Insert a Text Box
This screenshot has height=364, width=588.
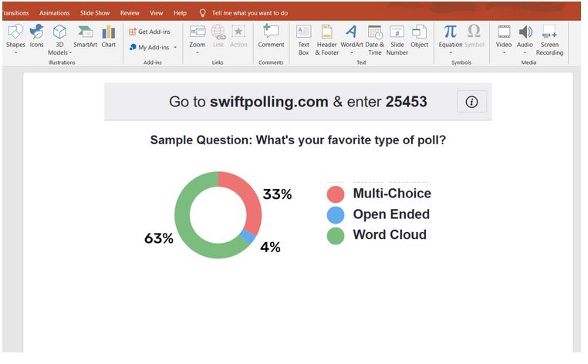(303, 40)
